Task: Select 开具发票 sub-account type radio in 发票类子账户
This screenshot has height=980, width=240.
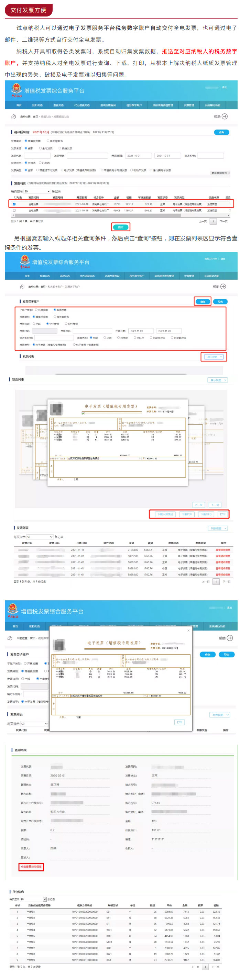Action: (36, 310)
